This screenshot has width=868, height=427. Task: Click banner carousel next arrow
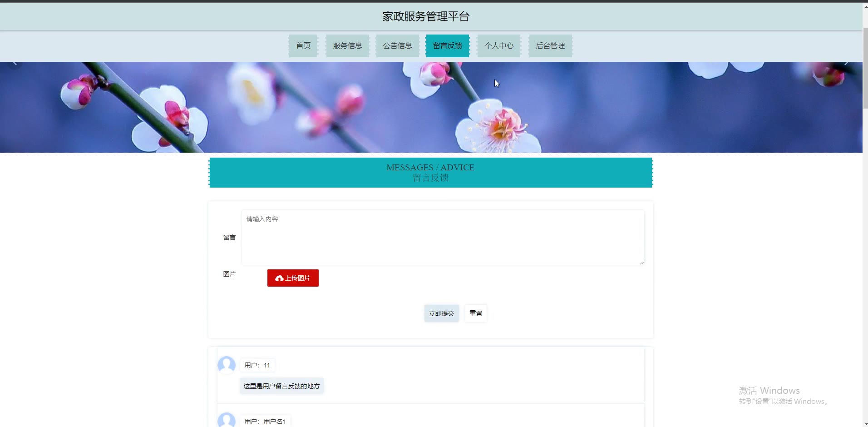847,63
